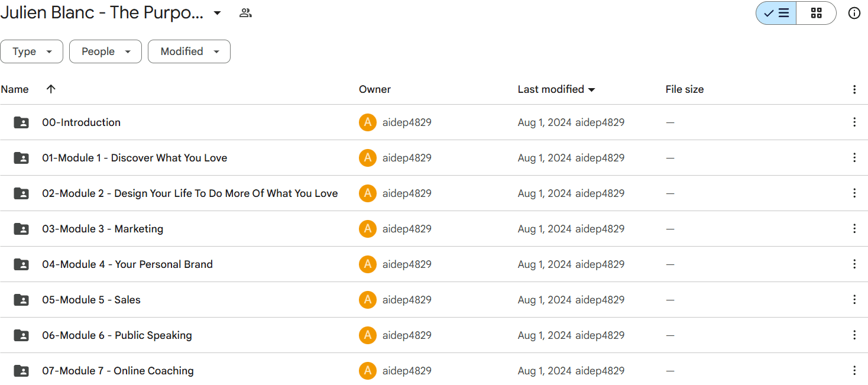This screenshot has height=385, width=868.
Task: Switch to grid layout view
Action: click(816, 13)
